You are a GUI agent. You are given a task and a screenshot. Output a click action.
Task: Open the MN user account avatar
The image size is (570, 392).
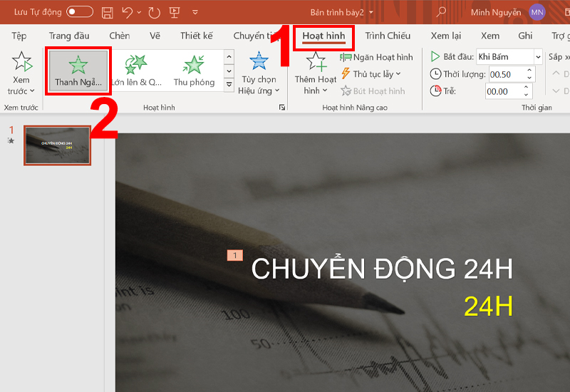point(537,12)
